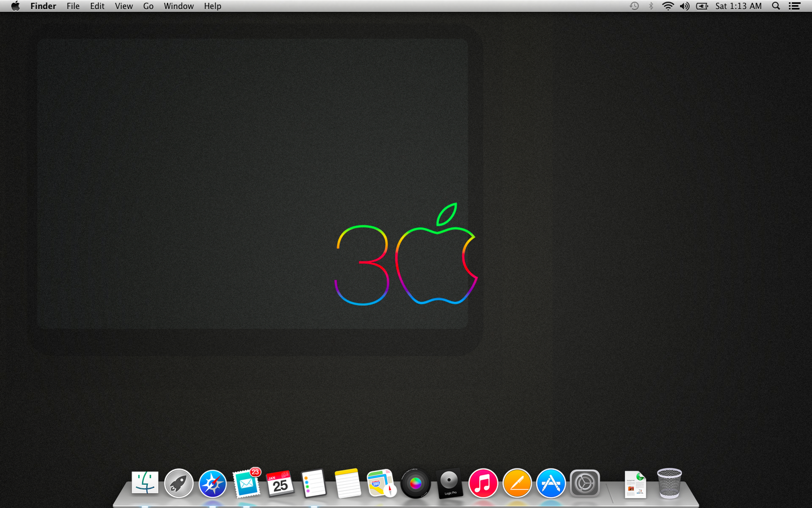
Task: Open Maps app in Dock
Action: click(x=382, y=484)
